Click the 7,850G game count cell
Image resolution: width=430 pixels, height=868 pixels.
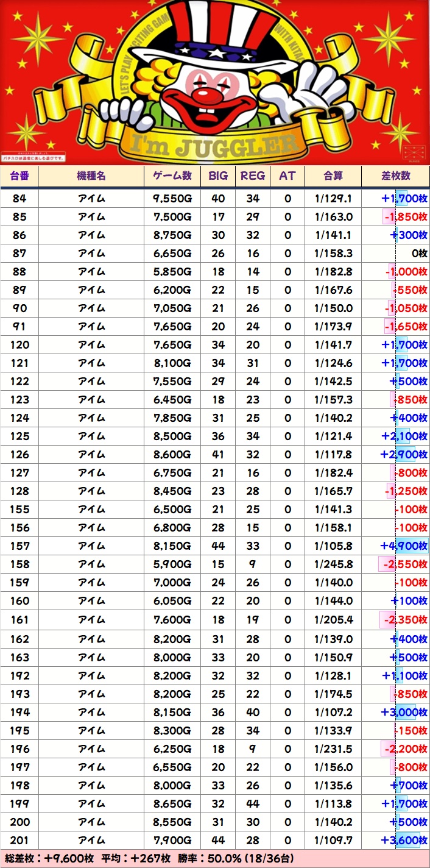(x=172, y=418)
